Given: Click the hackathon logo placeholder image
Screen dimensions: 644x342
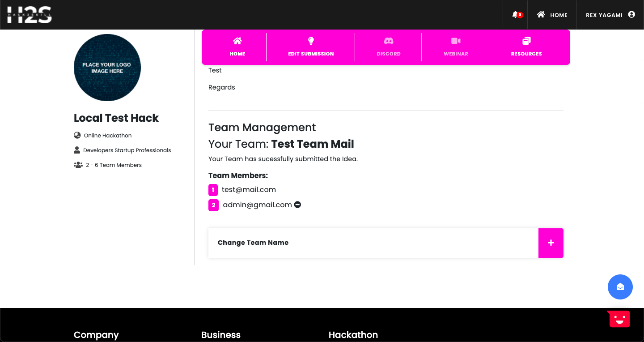Looking at the screenshot, I should (107, 68).
